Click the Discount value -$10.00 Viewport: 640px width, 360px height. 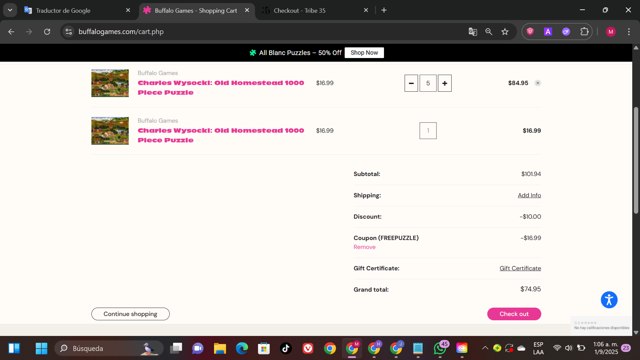pos(530,217)
